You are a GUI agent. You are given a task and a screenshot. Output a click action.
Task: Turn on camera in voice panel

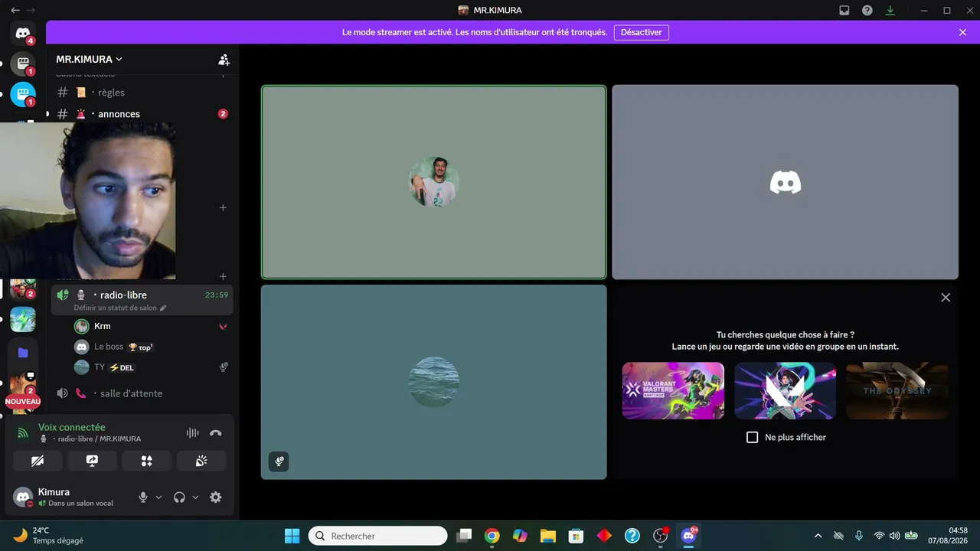point(38,461)
